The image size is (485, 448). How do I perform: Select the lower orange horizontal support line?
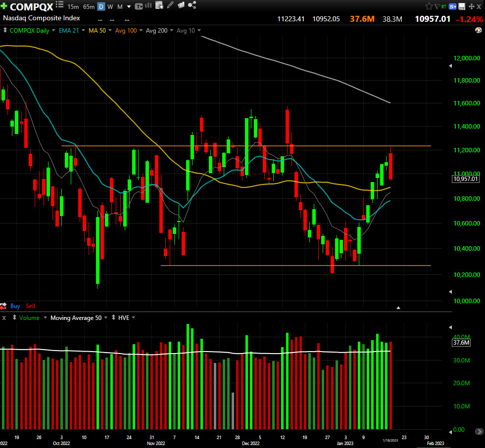296,266
